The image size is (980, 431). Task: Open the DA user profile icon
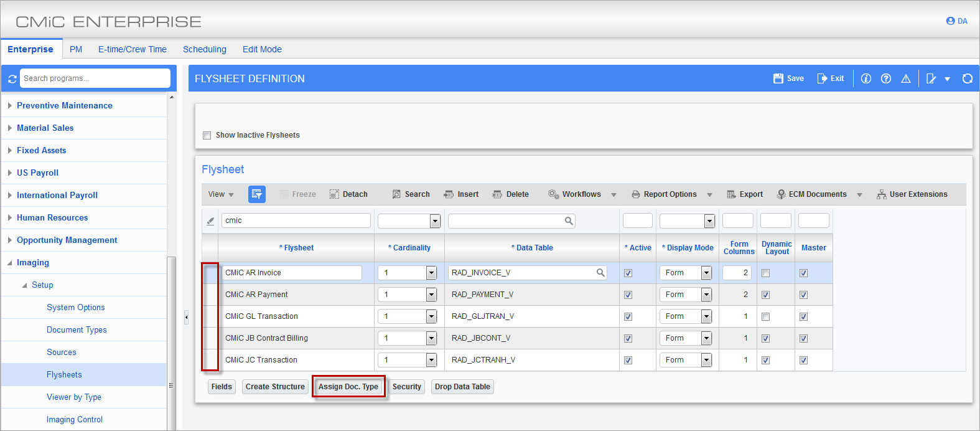[950, 21]
